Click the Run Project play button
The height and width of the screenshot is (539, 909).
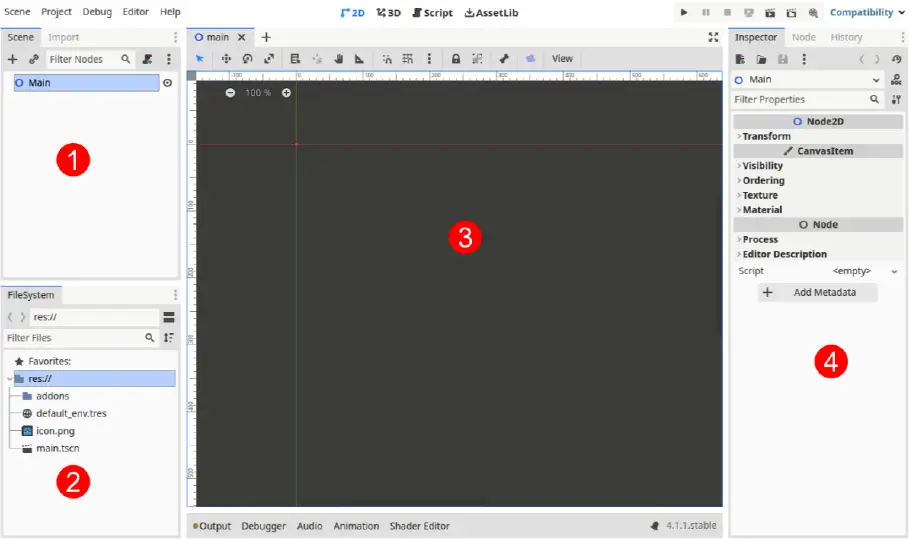684,12
